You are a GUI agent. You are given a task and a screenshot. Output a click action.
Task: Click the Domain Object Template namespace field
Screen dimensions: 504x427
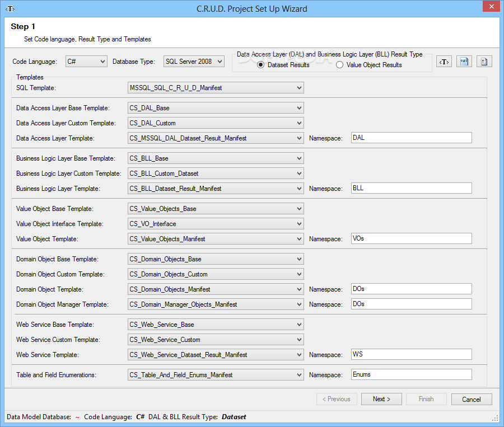pyautogui.click(x=412, y=289)
